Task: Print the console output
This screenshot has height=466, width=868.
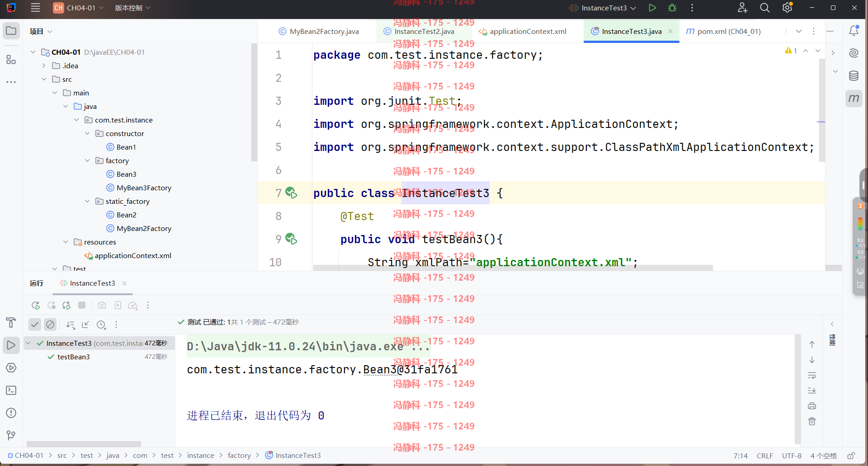Action: point(812,406)
